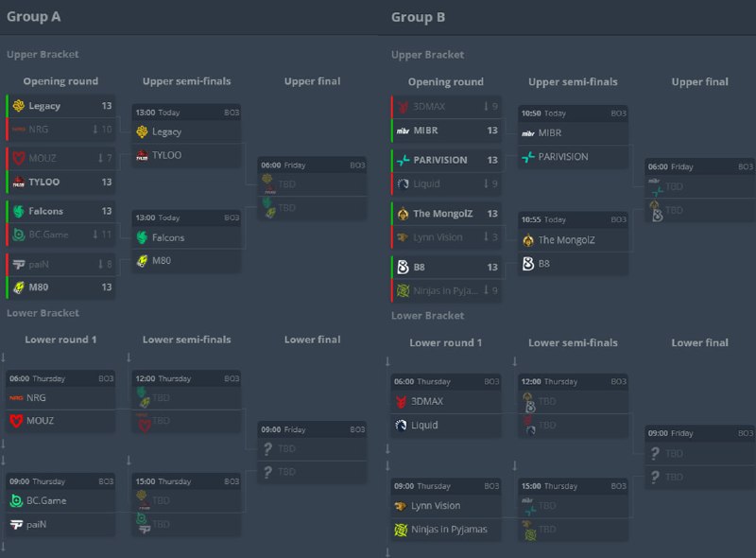Open the PARIVISION team name in upper semi-finals
The width and height of the screenshot is (756, 558).
pos(563,157)
